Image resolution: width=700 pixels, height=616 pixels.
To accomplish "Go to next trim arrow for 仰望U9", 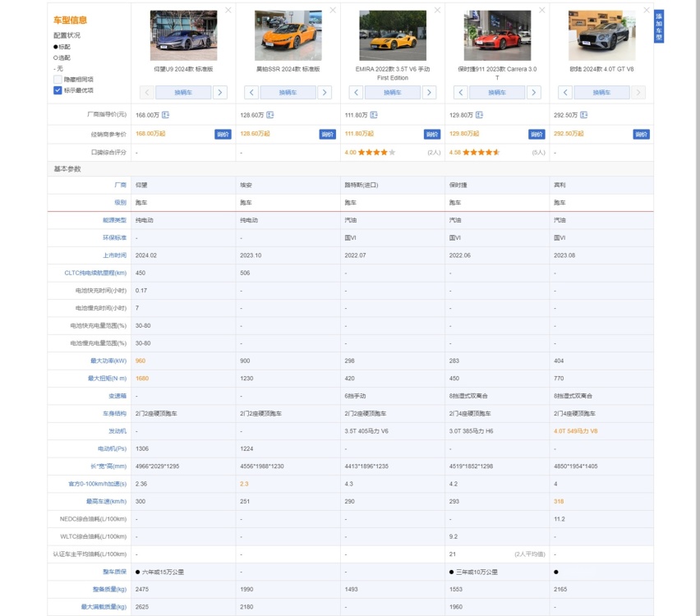I will pos(220,92).
